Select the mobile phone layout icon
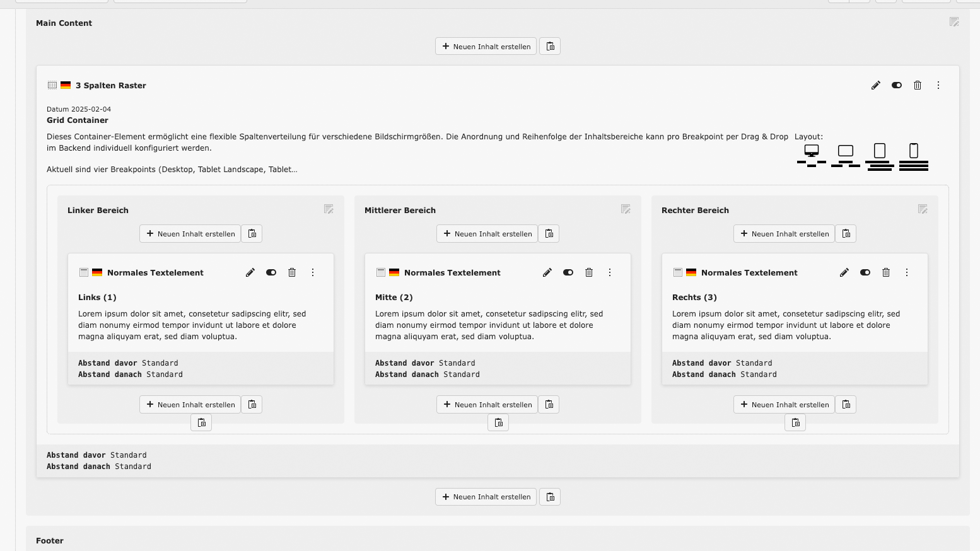This screenshot has width=980, height=551. pos(914,155)
